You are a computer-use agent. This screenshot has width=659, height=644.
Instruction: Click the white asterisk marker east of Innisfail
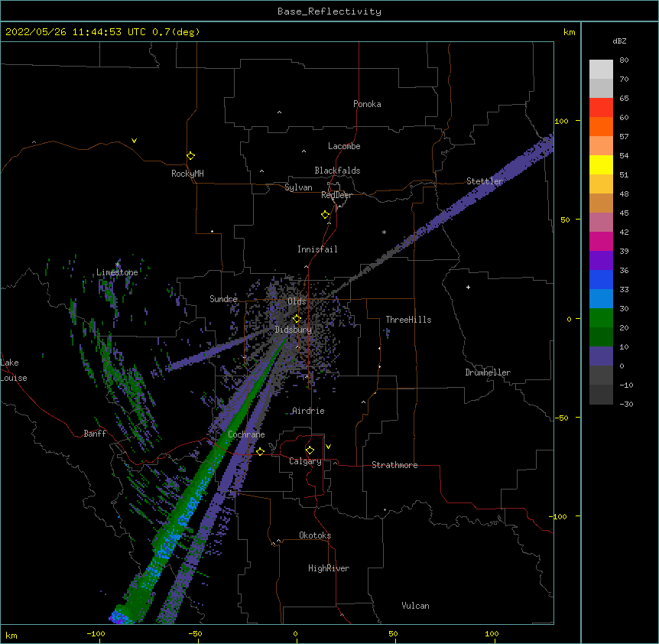[384, 232]
